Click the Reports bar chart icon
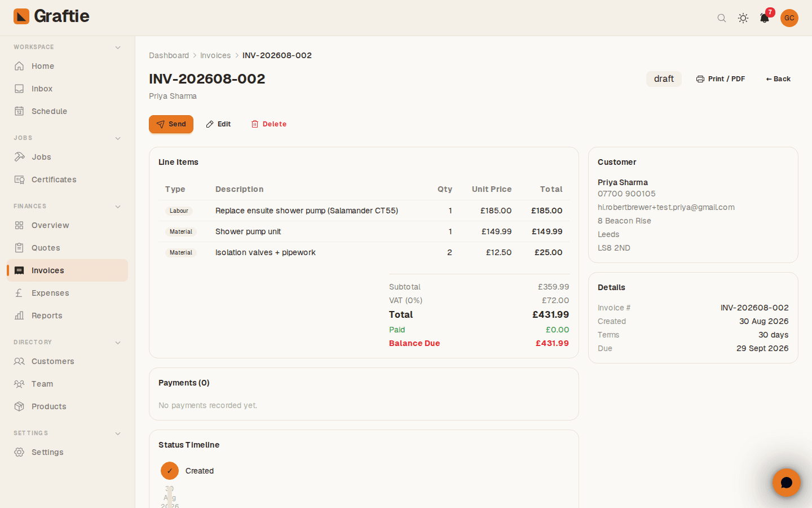 [19, 316]
